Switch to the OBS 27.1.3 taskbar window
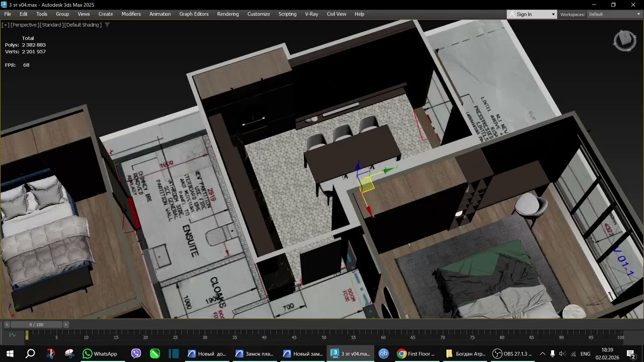644x362 pixels. 512,353
